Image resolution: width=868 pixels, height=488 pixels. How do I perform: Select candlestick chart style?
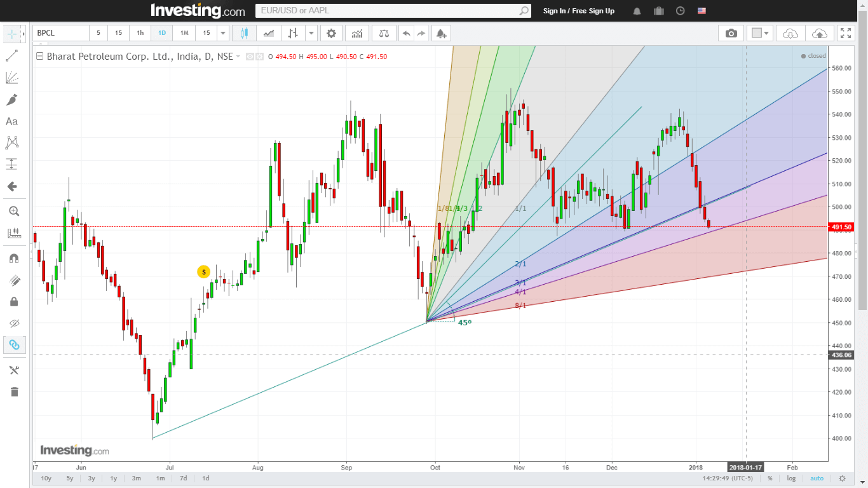click(244, 33)
